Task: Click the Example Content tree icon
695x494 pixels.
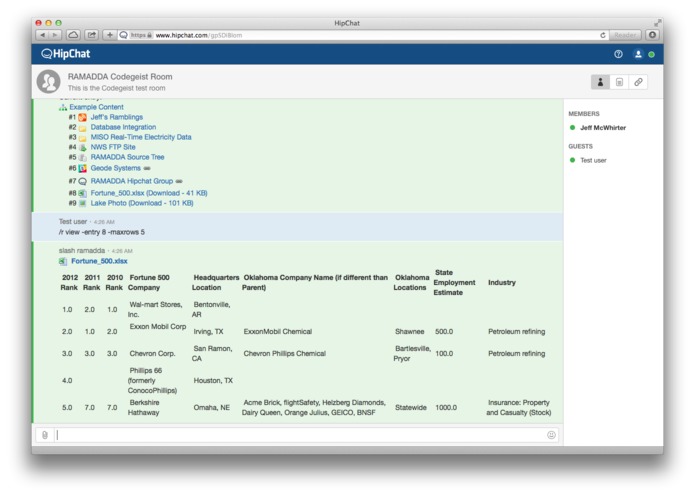Action: [63, 107]
